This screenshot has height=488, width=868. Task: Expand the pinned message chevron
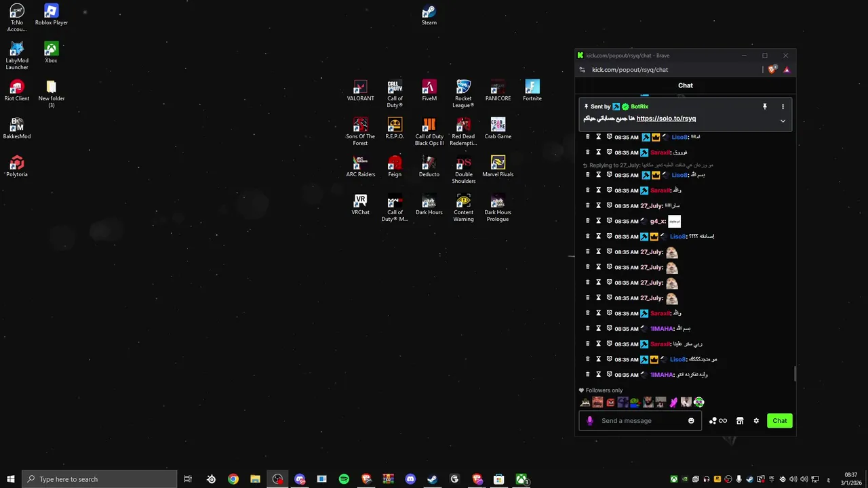coord(783,121)
